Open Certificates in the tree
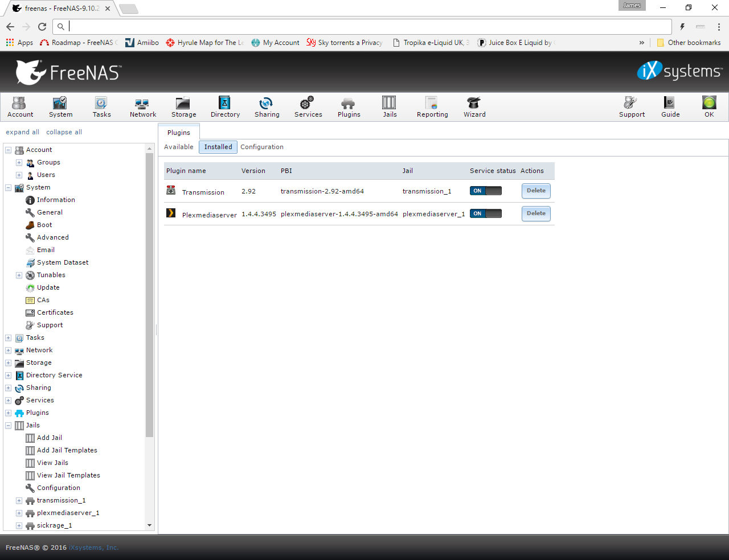The height and width of the screenshot is (560, 729). coord(55,312)
